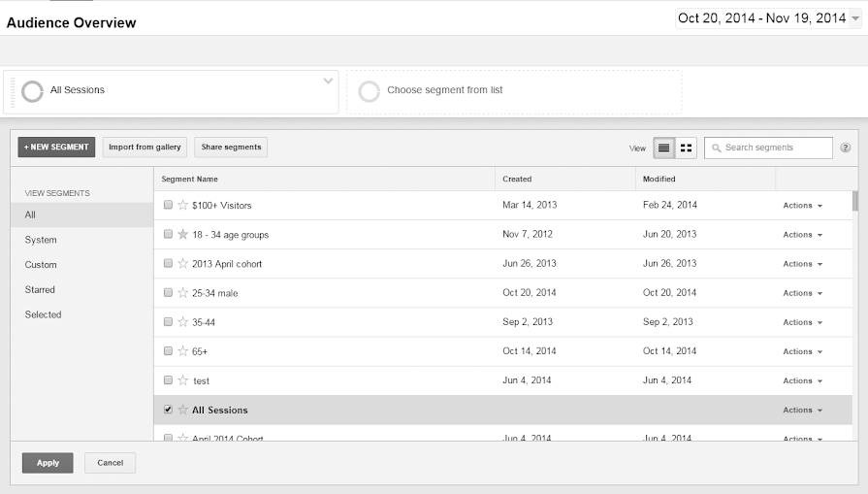Star the 25-34 male segment

coord(182,293)
